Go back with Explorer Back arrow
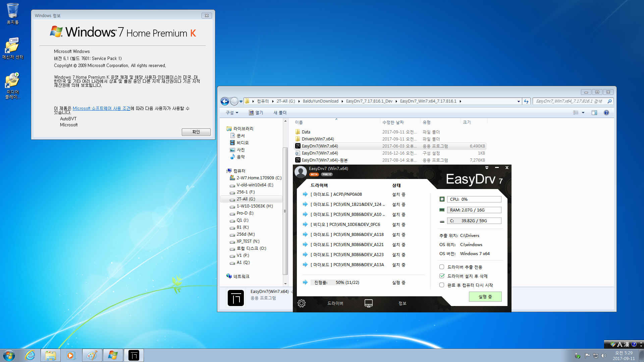 click(225, 101)
